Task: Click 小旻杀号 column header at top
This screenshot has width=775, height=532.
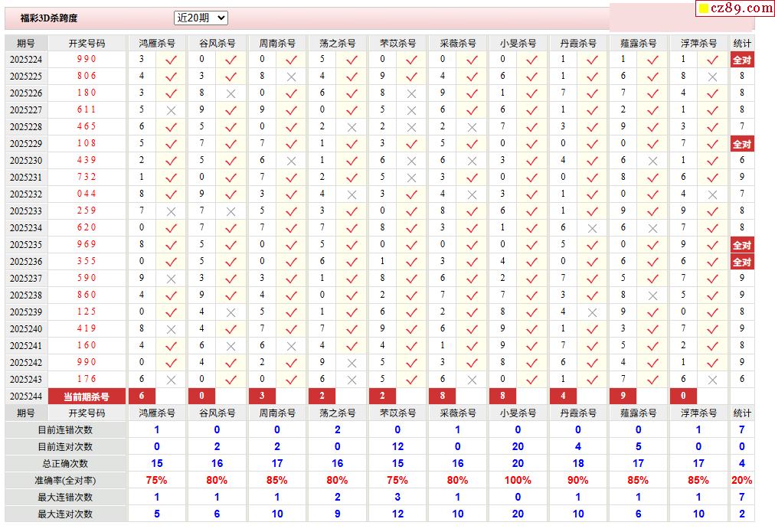Action: click(x=518, y=44)
